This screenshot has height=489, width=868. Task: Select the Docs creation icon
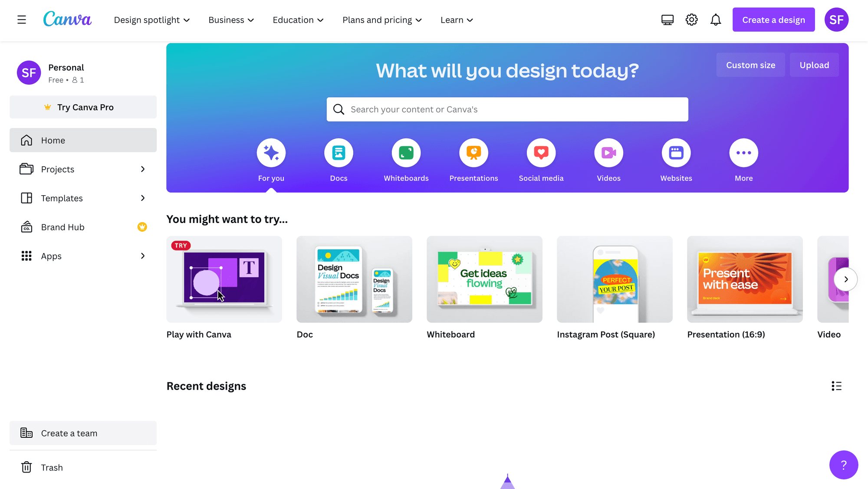pyautogui.click(x=339, y=153)
